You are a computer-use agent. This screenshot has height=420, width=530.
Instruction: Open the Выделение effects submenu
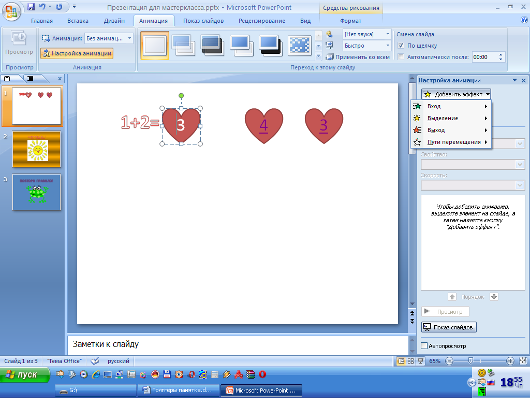tap(451, 118)
